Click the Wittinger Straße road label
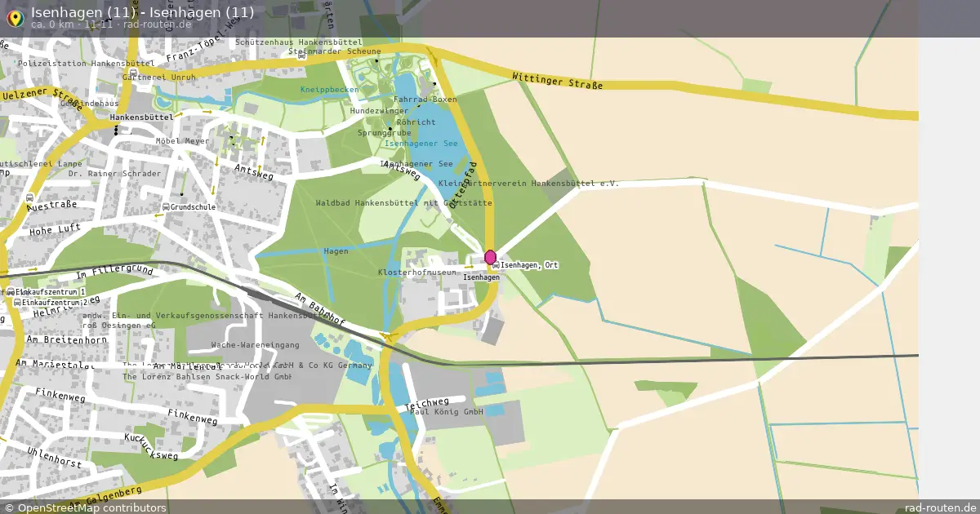Viewport: 980px width, 514px height. (x=558, y=81)
